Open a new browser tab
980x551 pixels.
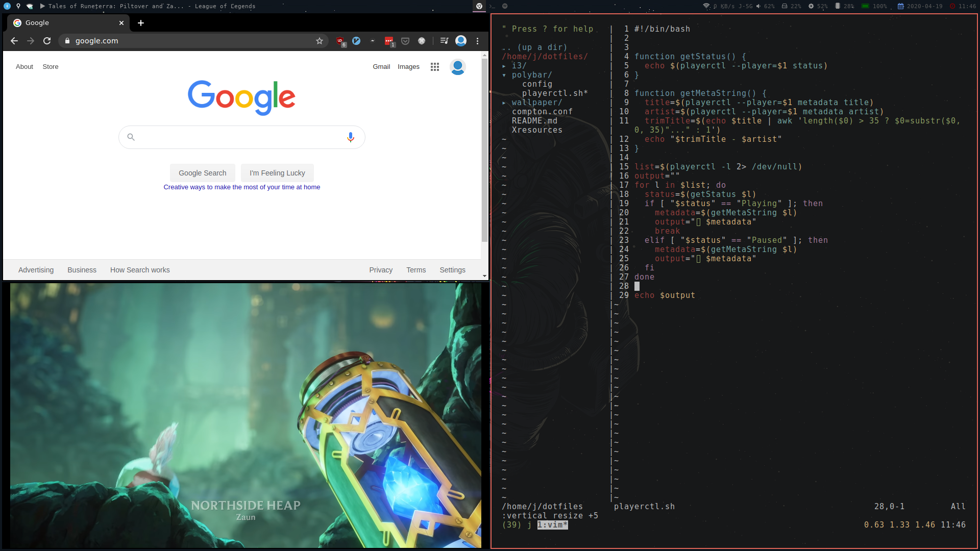141,23
